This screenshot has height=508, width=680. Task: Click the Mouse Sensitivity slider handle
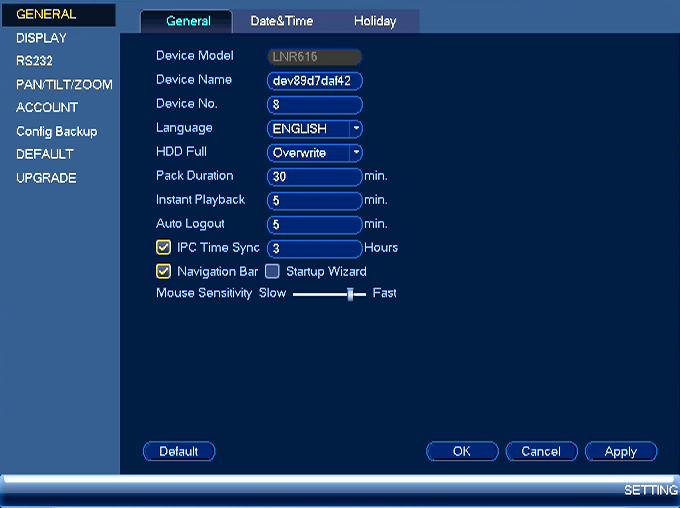[x=350, y=294]
